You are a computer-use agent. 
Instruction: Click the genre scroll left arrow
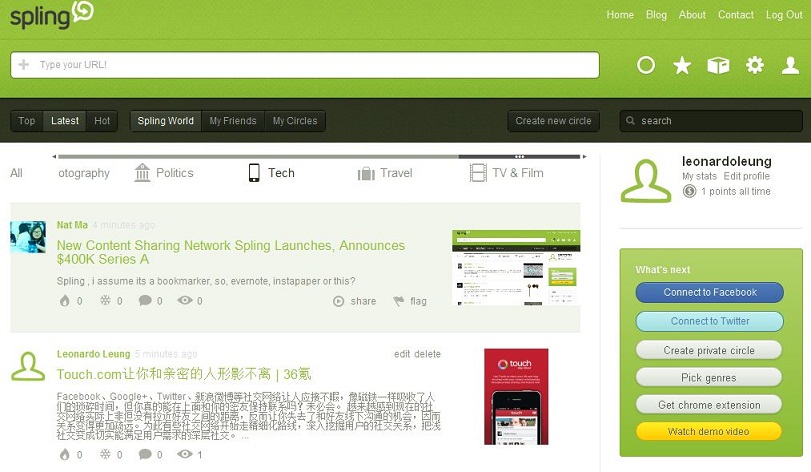pyautogui.click(x=54, y=157)
